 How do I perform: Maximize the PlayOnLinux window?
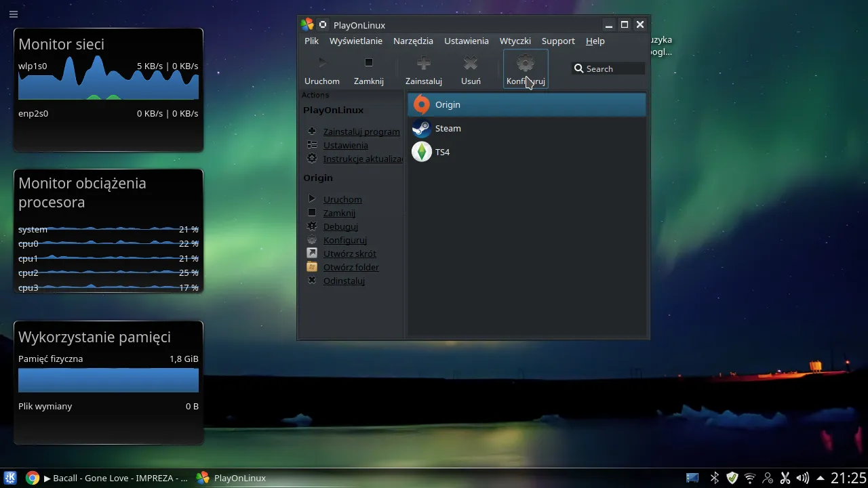(x=625, y=25)
